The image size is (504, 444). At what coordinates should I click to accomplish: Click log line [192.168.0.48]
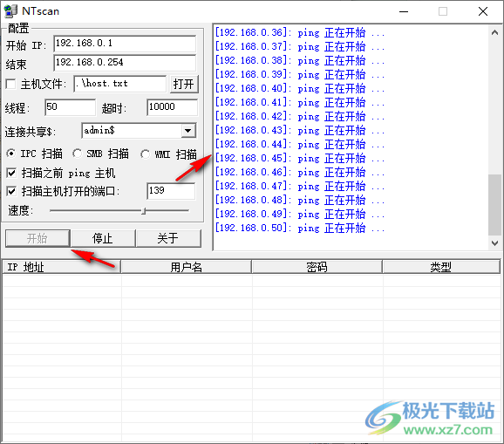pyautogui.click(x=300, y=201)
